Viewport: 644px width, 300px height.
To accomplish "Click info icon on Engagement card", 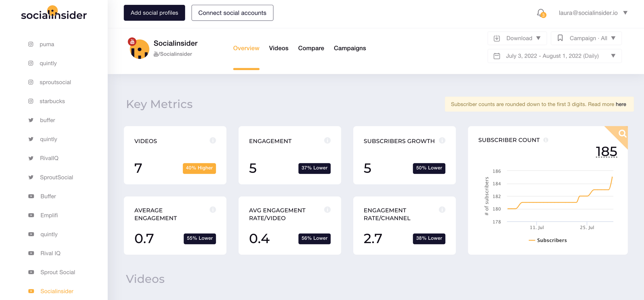I will [x=327, y=140].
